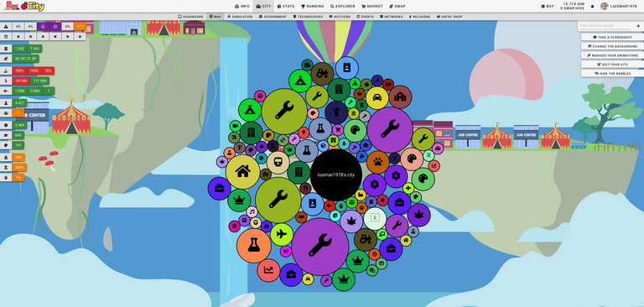Click the large yellow car bubble
This screenshot has height=307, width=644.
tap(377, 98)
